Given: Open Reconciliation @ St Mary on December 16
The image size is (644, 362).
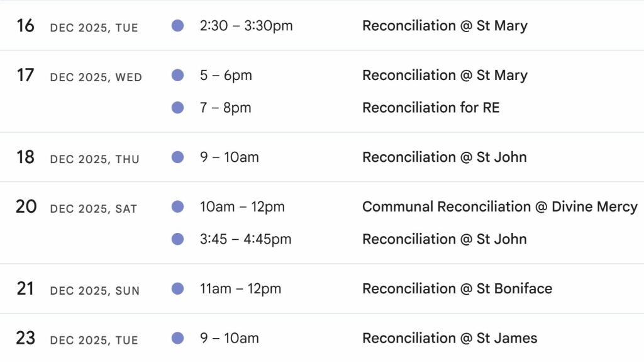Looking at the screenshot, I should coord(445,26).
